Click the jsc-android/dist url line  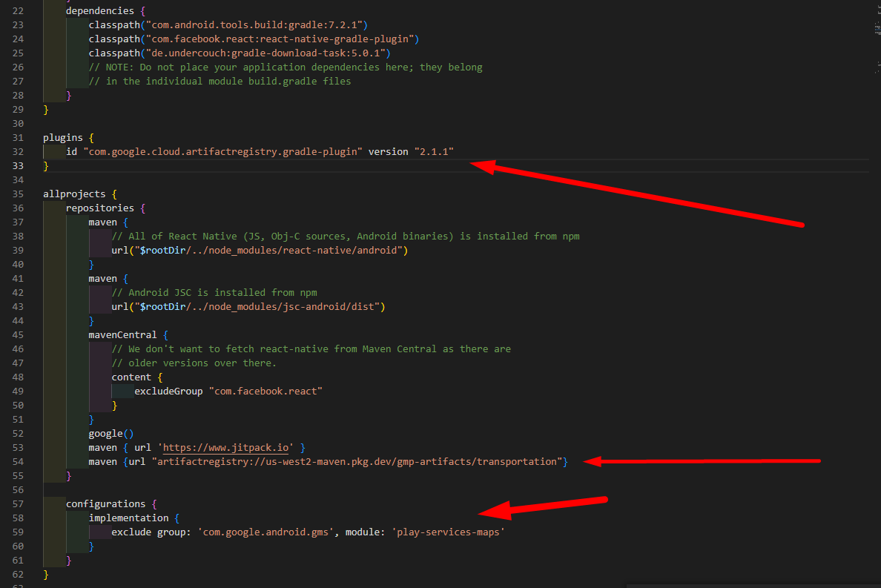coord(248,307)
